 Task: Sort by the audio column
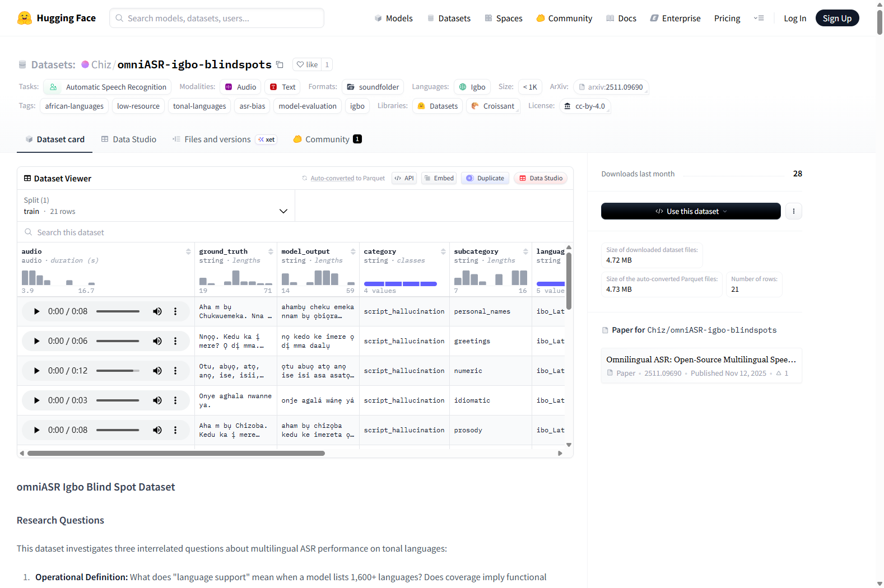pyautogui.click(x=188, y=251)
